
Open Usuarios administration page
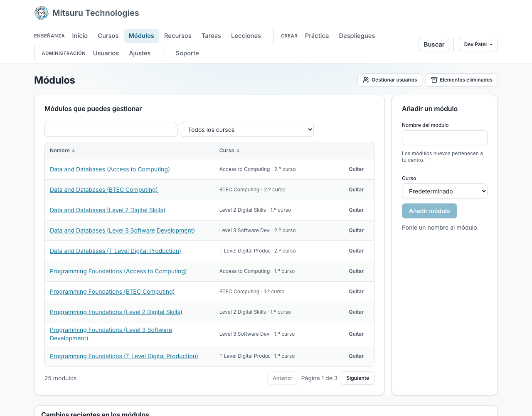coord(106,53)
